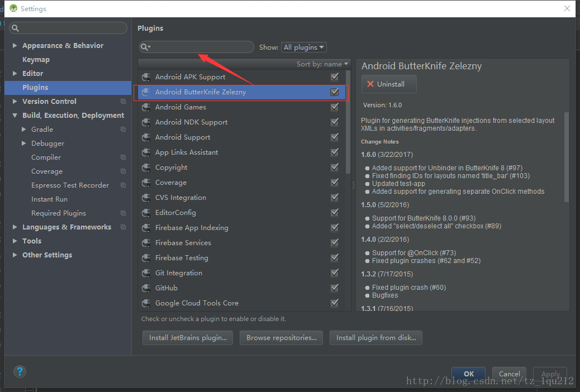Toggle the Copyright plugin checkbox

click(x=335, y=167)
